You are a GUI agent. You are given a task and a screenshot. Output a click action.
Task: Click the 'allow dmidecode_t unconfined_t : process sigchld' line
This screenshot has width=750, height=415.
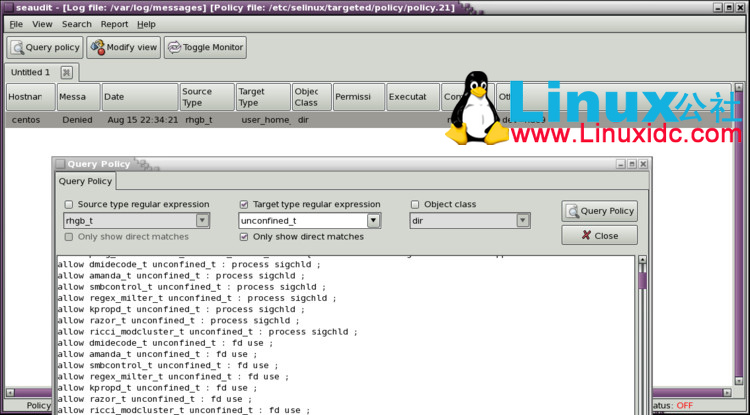tap(189, 264)
